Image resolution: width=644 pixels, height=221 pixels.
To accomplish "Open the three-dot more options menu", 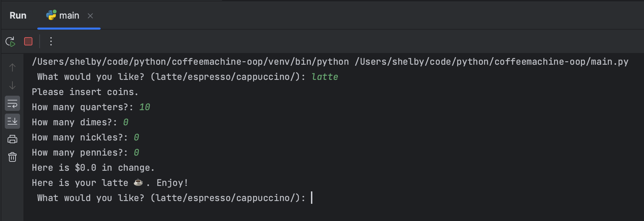I will [51, 41].
